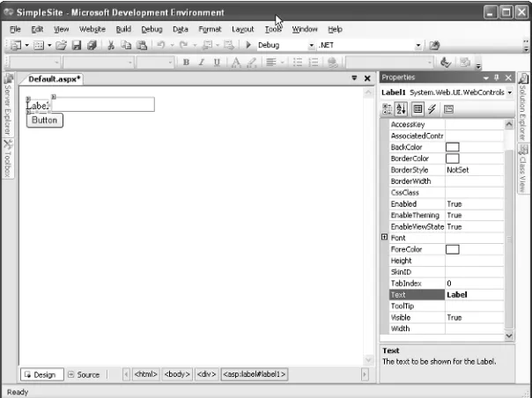Click the <asp:label#label1> tag button
Image resolution: width=532 pixels, height=398 pixels.
pos(255,374)
